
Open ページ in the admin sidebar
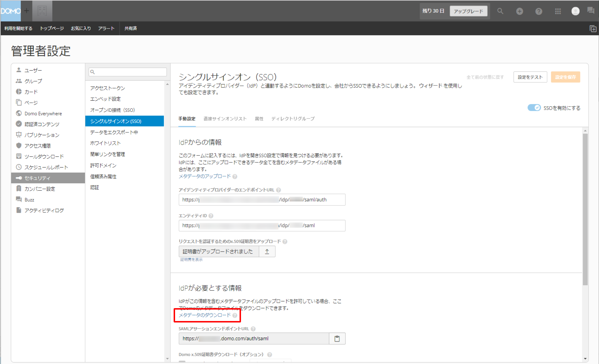(x=48, y=103)
